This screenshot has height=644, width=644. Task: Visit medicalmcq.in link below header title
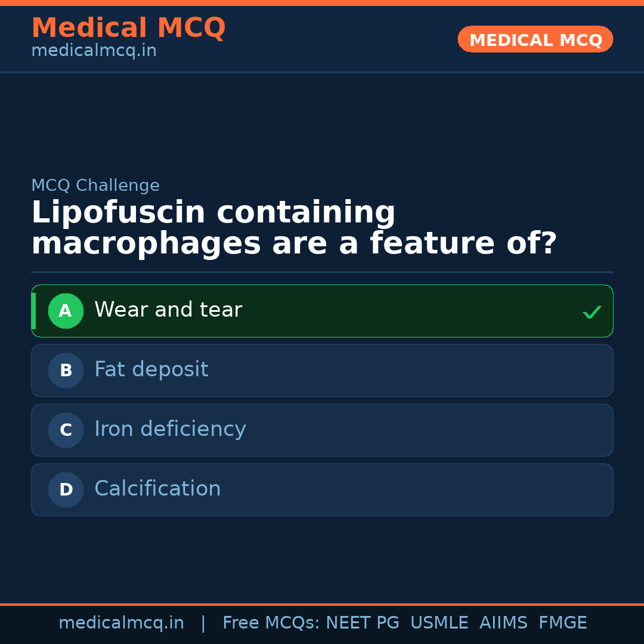(x=94, y=51)
